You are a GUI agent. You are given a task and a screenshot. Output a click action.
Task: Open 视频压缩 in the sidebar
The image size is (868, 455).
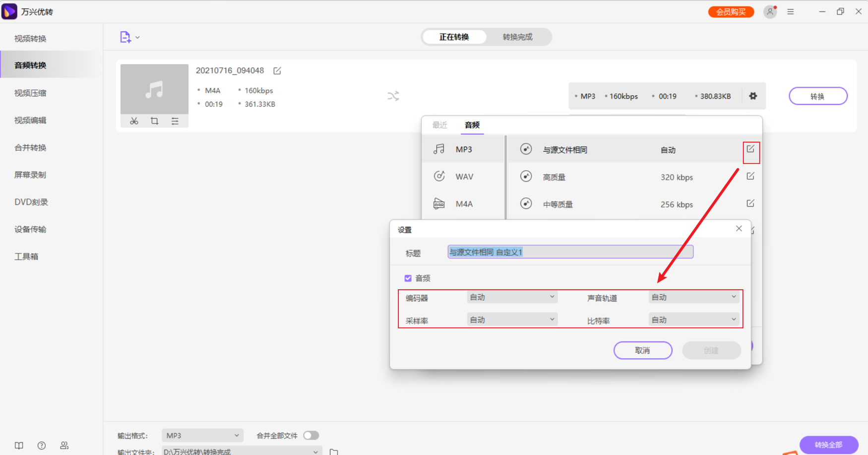[x=30, y=93]
